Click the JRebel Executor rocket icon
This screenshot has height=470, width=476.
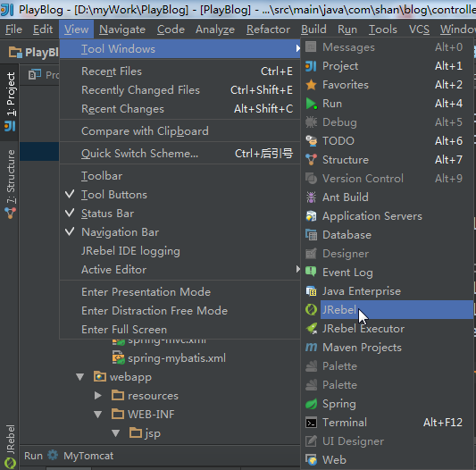click(311, 329)
